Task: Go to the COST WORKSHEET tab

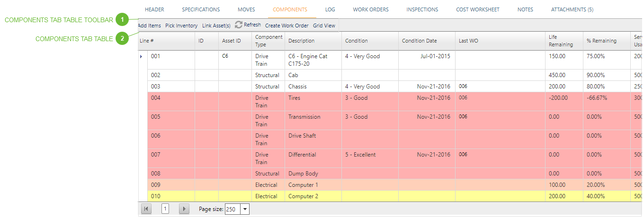Action: coord(478,9)
